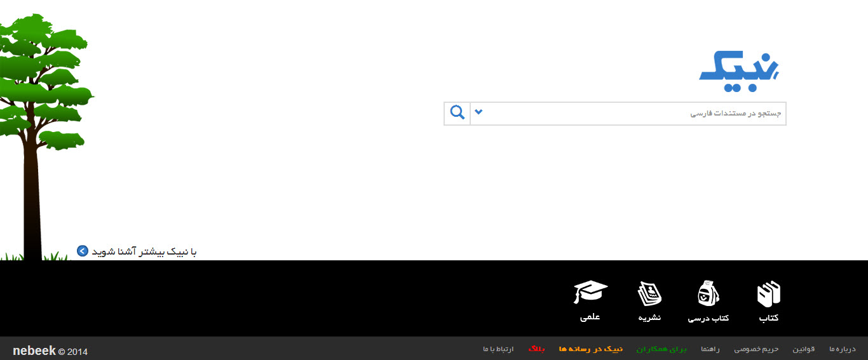This screenshot has height=360, width=868.
Task: Click the نشریه label
Action: pos(649,317)
